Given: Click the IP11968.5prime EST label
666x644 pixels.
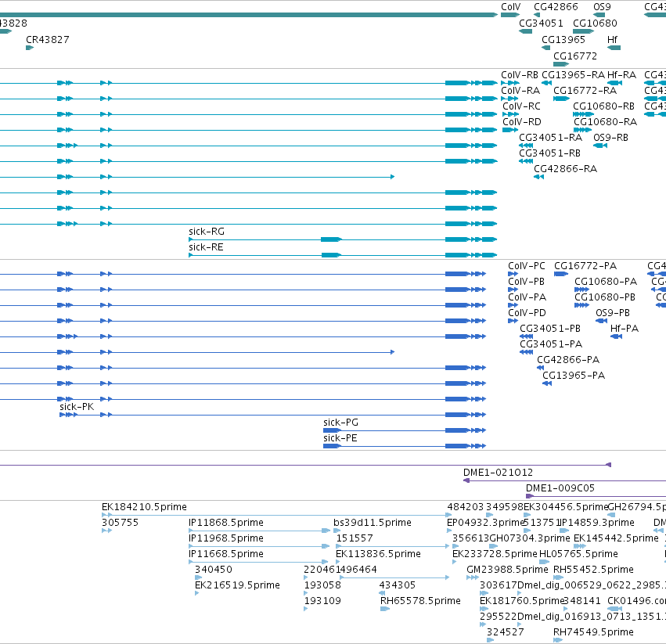Looking at the screenshot, I should pos(226,538).
